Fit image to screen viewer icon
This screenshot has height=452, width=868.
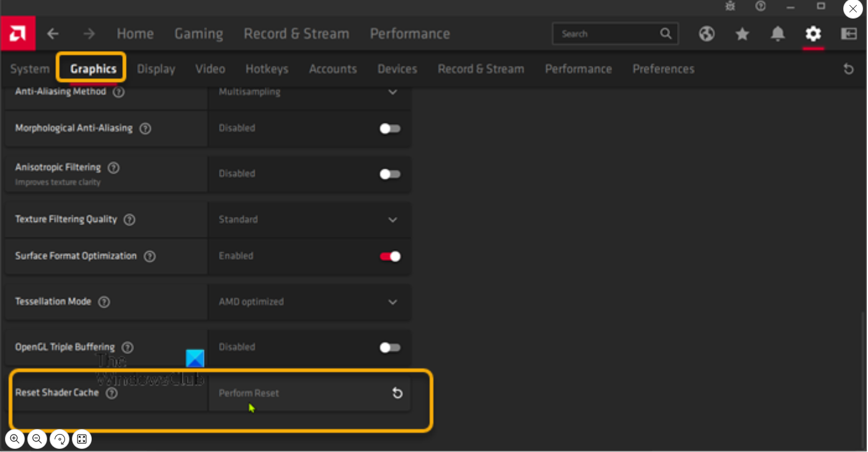[x=82, y=439]
